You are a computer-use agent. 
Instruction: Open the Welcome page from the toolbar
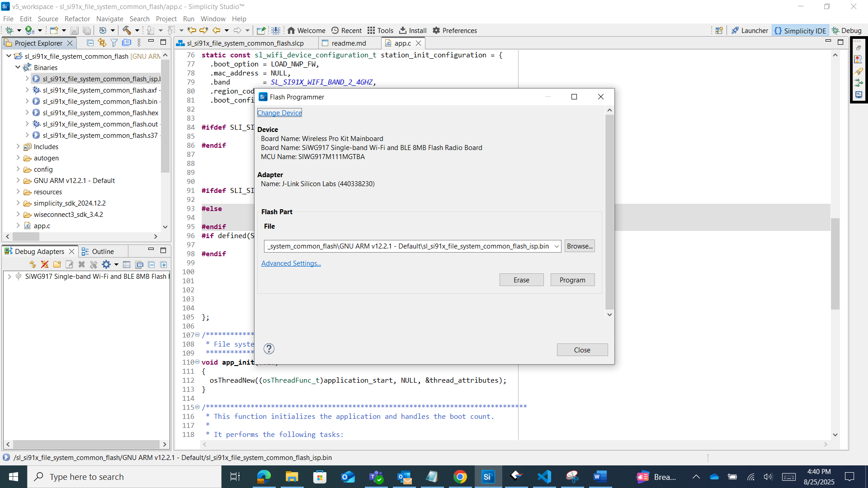tap(306, 30)
